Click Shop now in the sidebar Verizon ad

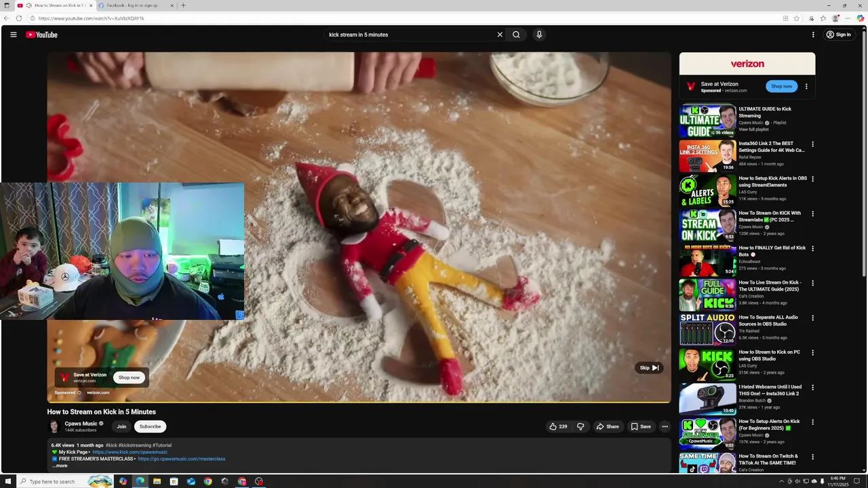[781, 86]
